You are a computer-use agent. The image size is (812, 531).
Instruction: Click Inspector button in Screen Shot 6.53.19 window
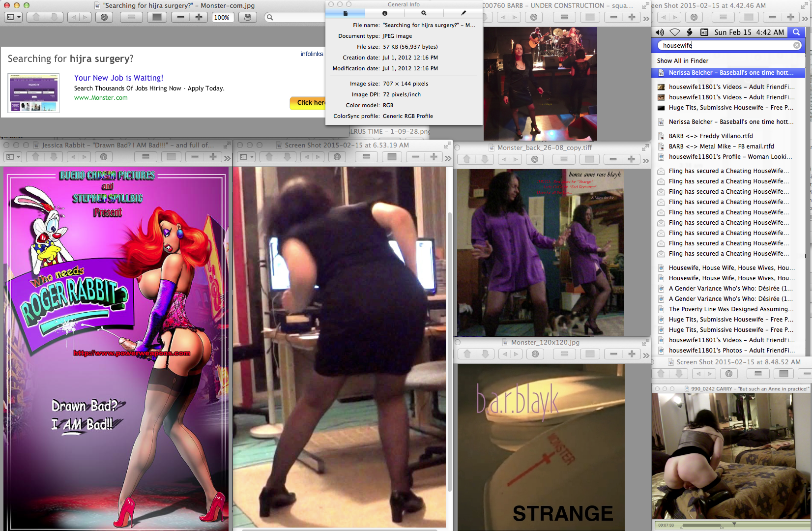337,157
